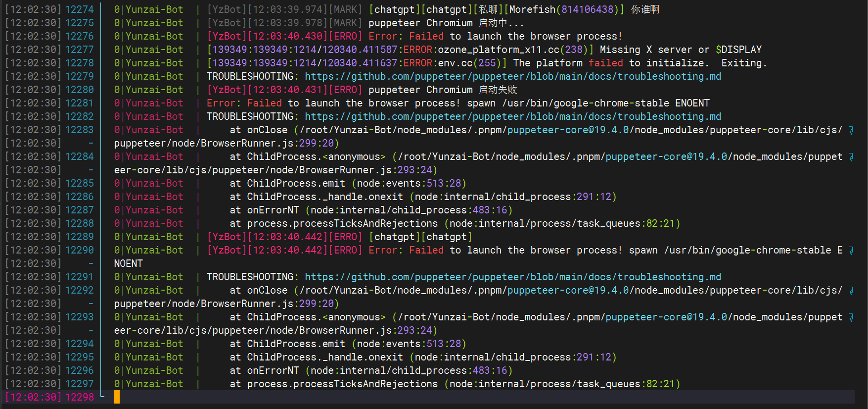
Task: Click 'onErrorNT' on line 12287
Action: (273, 210)
